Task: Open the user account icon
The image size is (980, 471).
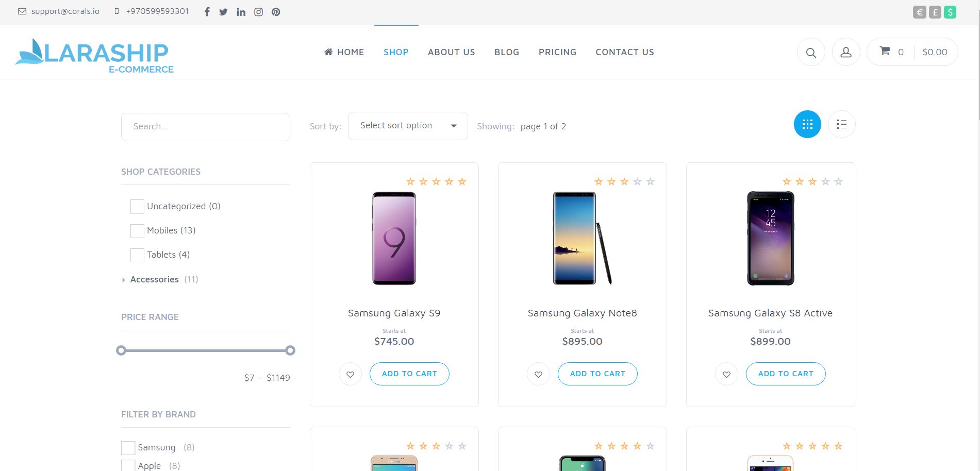Action: [x=845, y=53]
